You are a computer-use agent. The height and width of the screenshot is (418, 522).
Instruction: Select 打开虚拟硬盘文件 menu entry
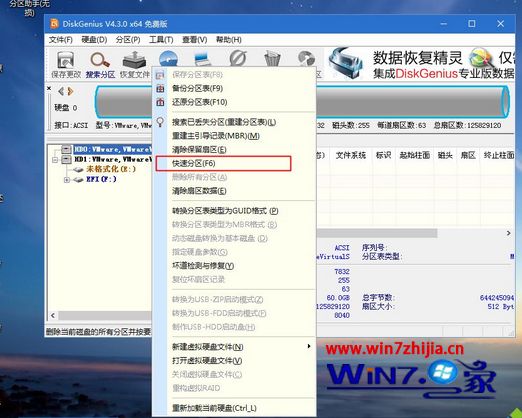[234, 361]
